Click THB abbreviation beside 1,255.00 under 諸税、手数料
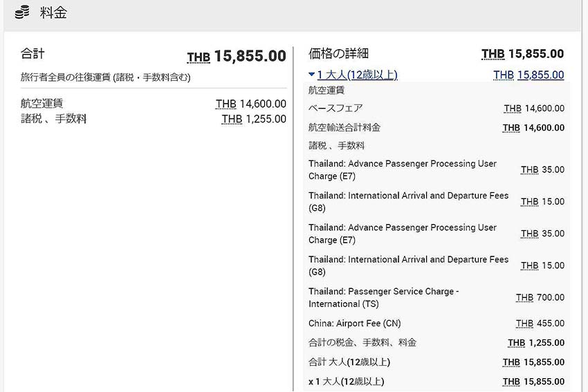The image size is (588, 392). [232, 119]
